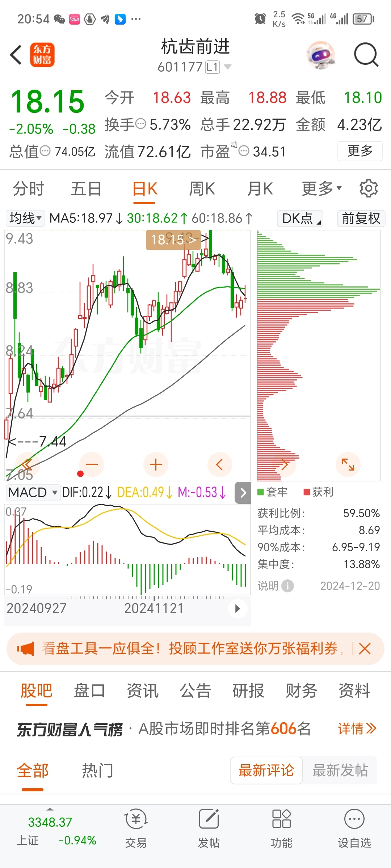Tap the battery indicator in status bar
Image resolution: width=391 pixels, height=868 pixels.
(x=363, y=19)
